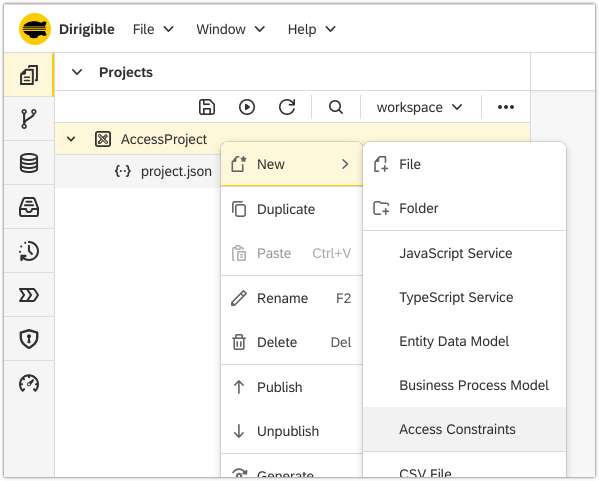Open search in Projects toolbar
The height and width of the screenshot is (481, 599).
336,107
